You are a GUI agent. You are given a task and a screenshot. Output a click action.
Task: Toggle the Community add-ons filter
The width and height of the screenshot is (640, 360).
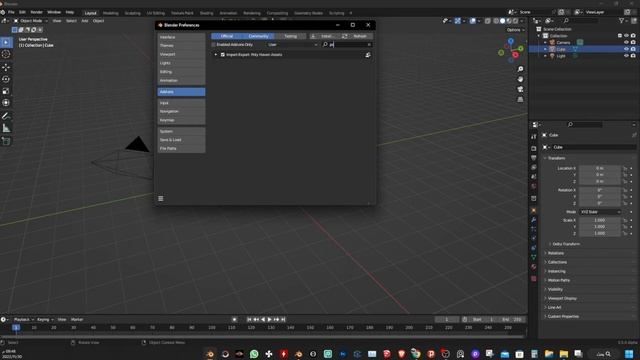coord(259,36)
